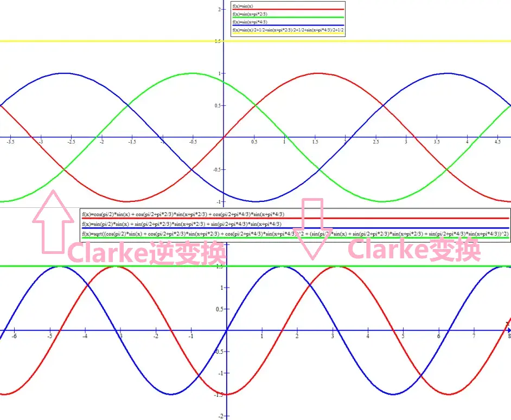Click the yellow line sample in the top legend
Screen dimensions: 511x420
[288, 33]
